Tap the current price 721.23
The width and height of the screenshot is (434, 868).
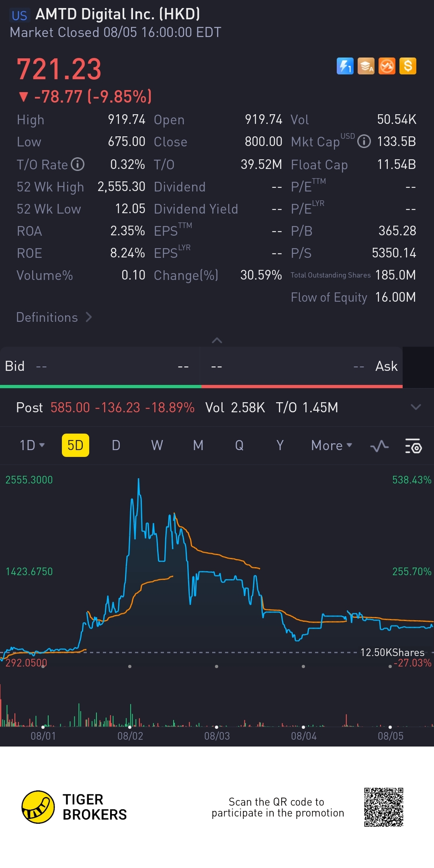(59, 69)
